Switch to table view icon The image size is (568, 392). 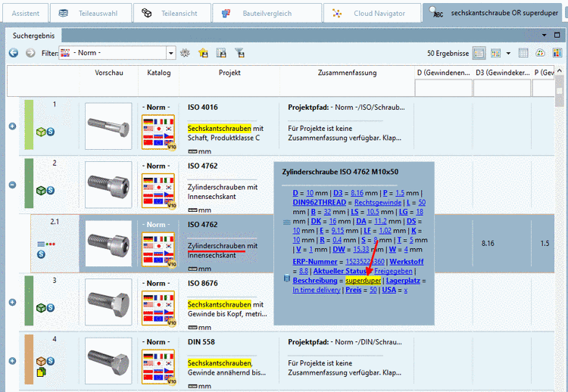click(x=523, y=53)
